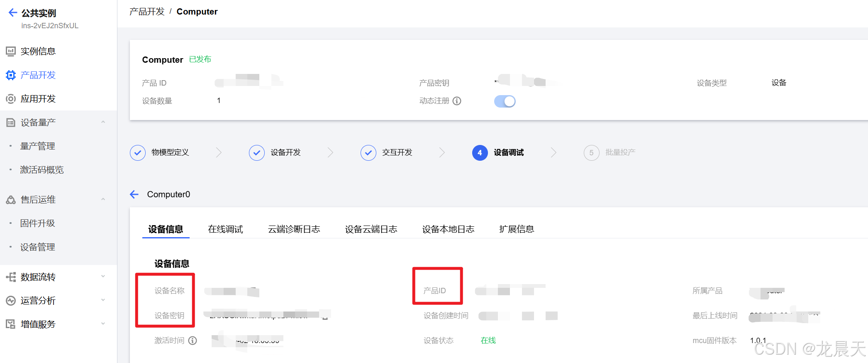This screenshot has width=868, height=363.
Task: Click the 在线 device status text
Action: (488, 341)
